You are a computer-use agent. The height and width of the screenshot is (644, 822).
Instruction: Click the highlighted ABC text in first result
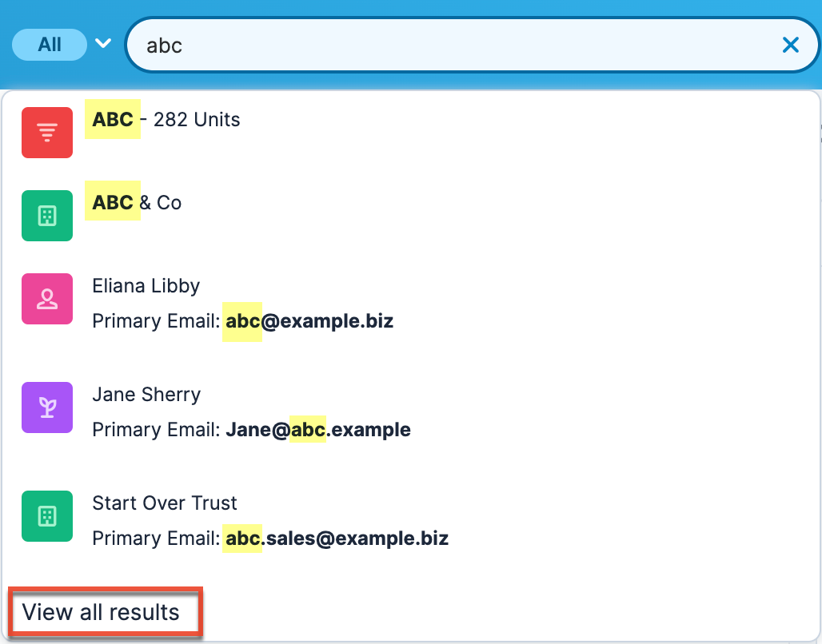[x=112, y=119]
